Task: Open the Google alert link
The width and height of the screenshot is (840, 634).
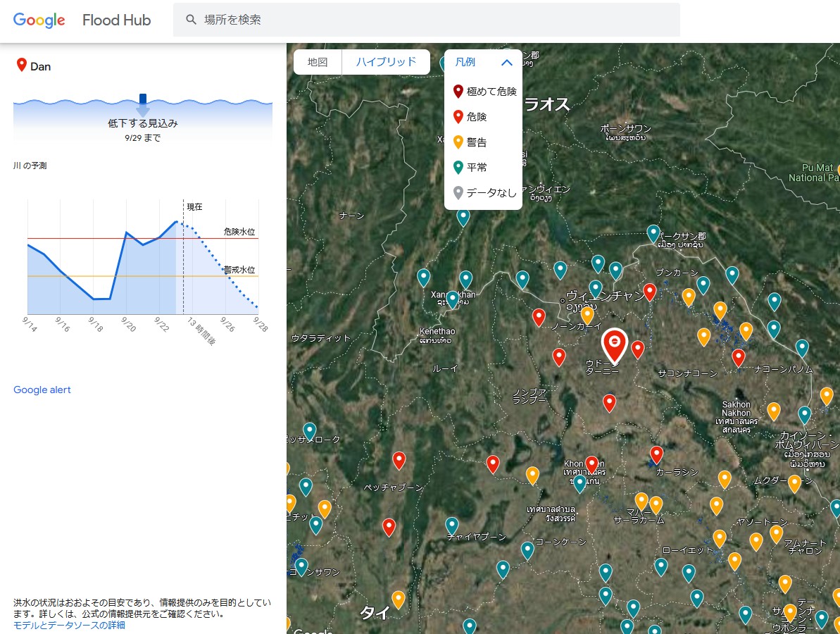Action: (x=42, y=390)
